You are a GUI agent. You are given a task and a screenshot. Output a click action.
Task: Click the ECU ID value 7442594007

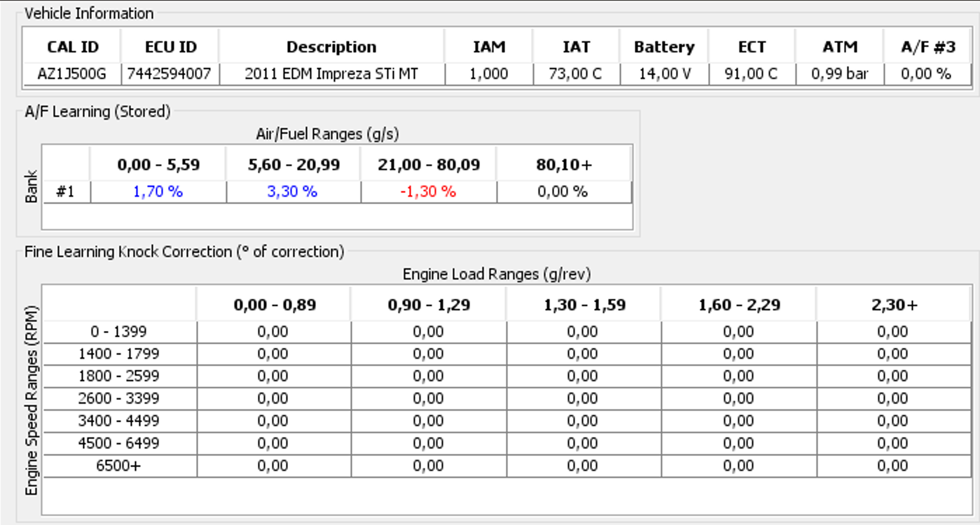coord(169,74)
